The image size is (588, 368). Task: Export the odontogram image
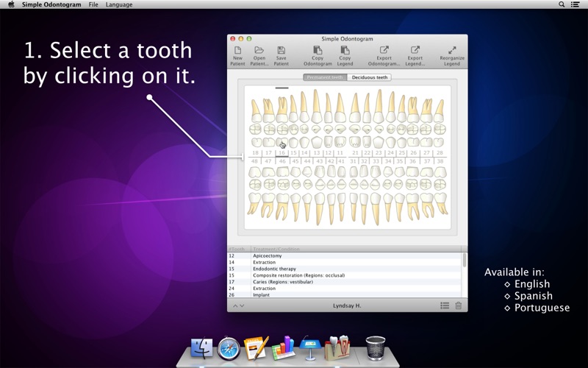[384, 56]
